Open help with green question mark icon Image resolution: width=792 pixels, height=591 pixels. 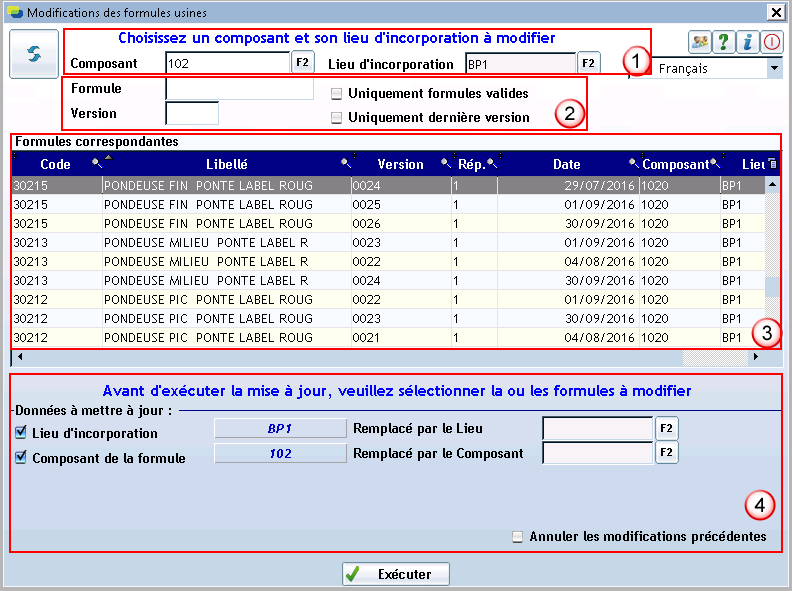[723, 42]
